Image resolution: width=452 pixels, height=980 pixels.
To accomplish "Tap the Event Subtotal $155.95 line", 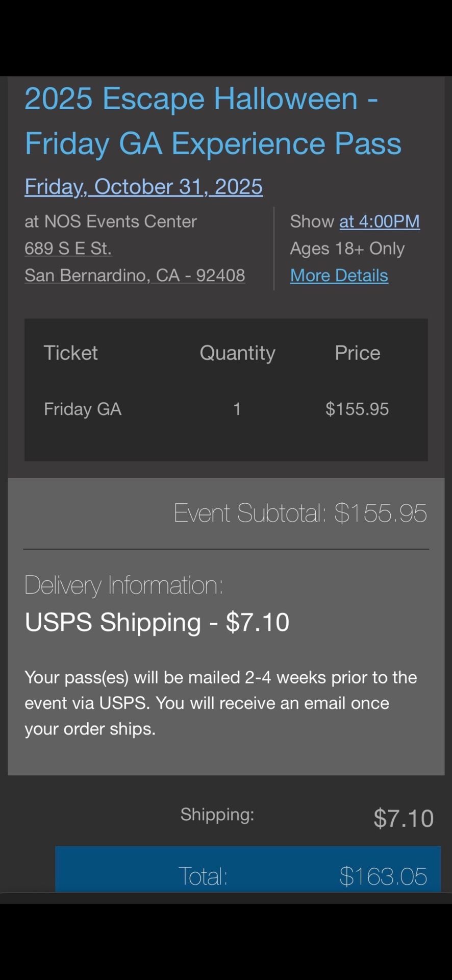I will point(300,513).
